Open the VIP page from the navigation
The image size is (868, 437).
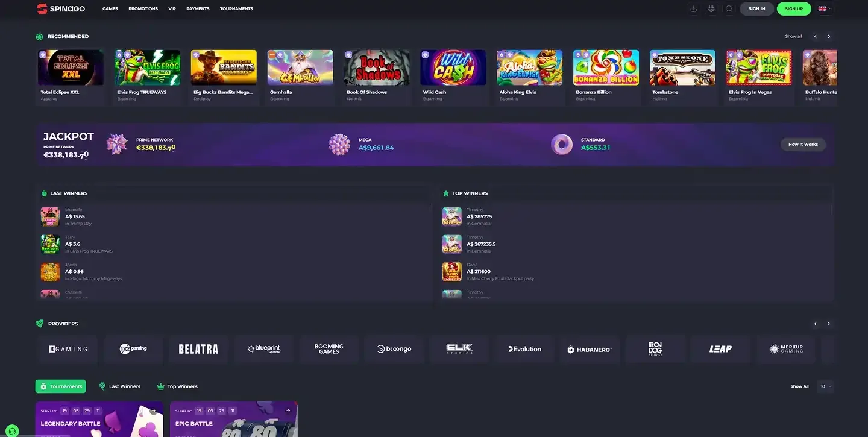click(x=171, y=8)
